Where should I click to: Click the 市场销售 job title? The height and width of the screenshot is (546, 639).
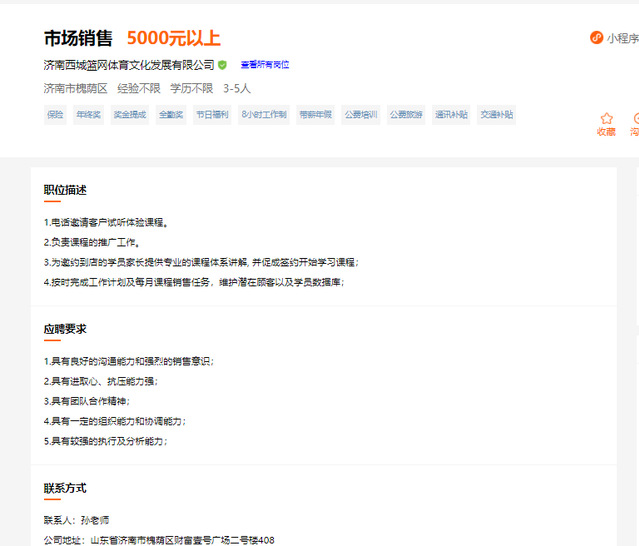(x=78, y=39)
